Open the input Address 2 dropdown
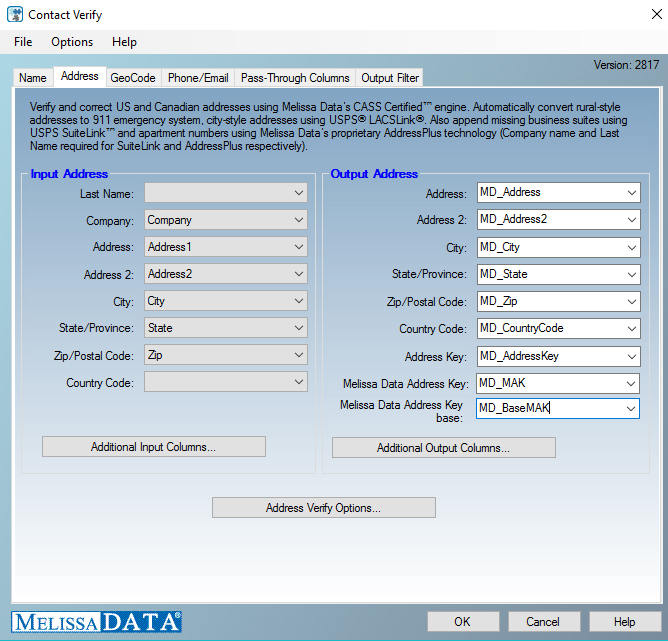Screen dimensions: 668x641 pos(226,274)
